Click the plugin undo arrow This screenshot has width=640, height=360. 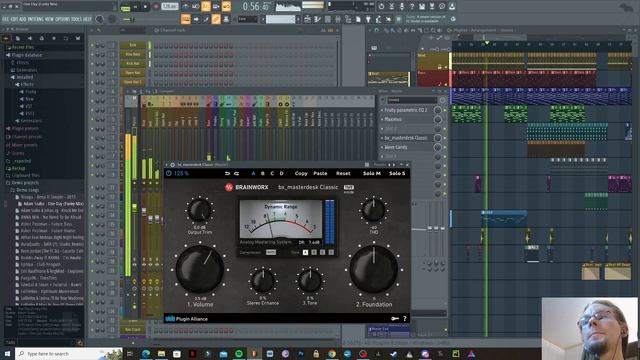[x=227, y=173]
